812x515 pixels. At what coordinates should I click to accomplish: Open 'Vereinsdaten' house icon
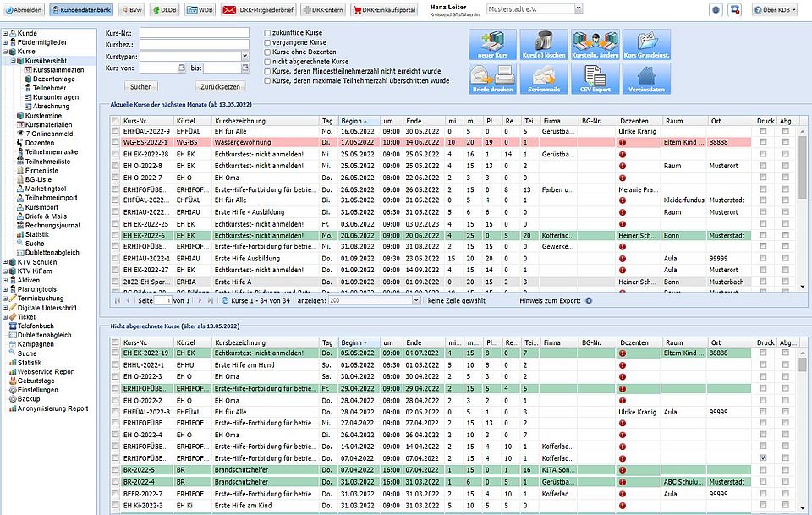(x=646, y=79)
